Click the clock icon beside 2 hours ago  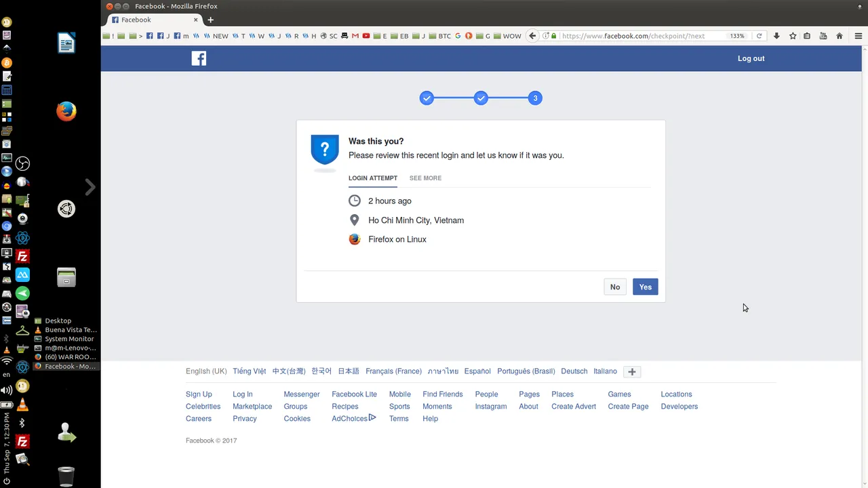(354, 201)
